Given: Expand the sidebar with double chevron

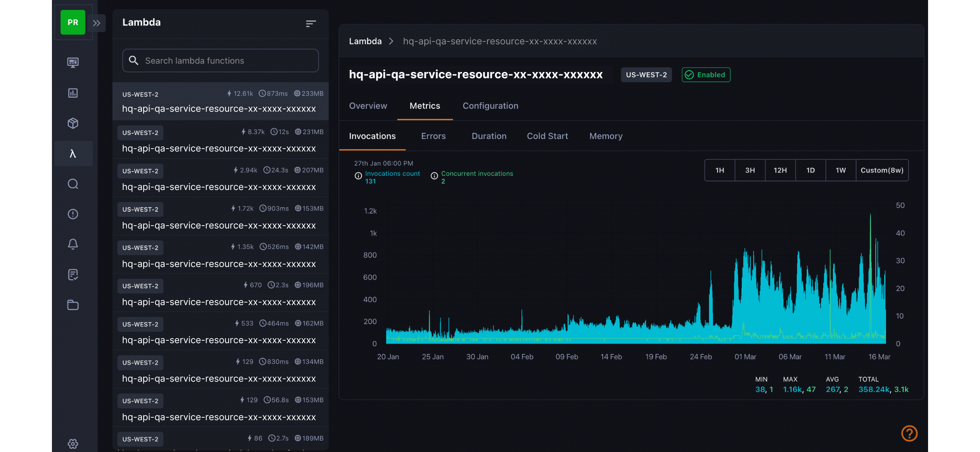Looking at the screenshot, I should pos(97,23).
